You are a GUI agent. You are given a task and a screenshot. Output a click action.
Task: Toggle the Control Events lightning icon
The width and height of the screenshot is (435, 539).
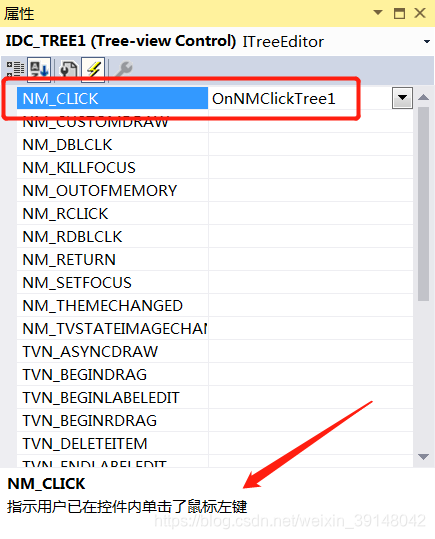click(x=93, y=69)
